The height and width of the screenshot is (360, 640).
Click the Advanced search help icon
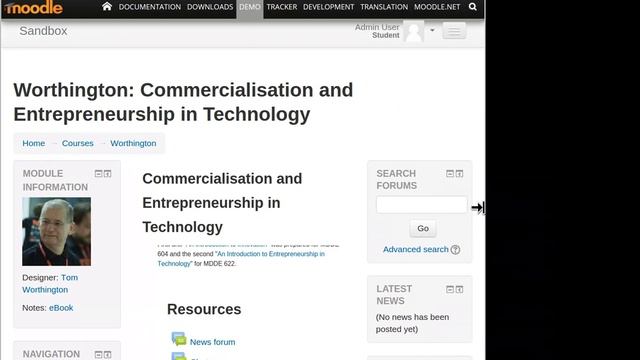coord(456,250)
